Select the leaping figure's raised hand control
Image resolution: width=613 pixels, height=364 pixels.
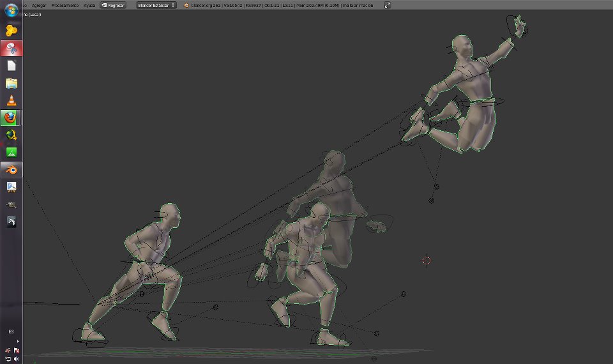tap(517, 27)
